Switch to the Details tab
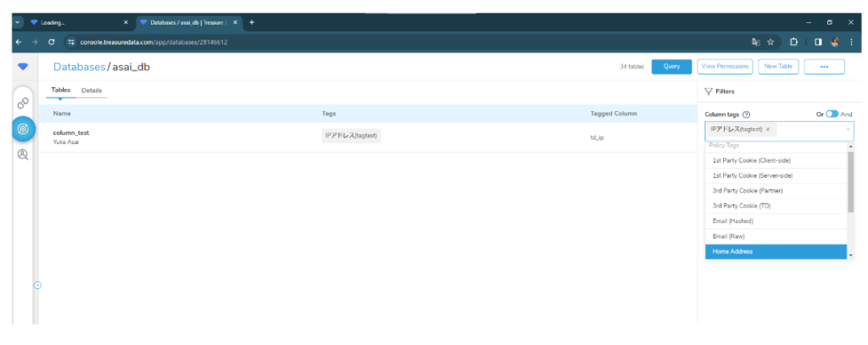This screenshot has height=345, width=868. point(92,90)
